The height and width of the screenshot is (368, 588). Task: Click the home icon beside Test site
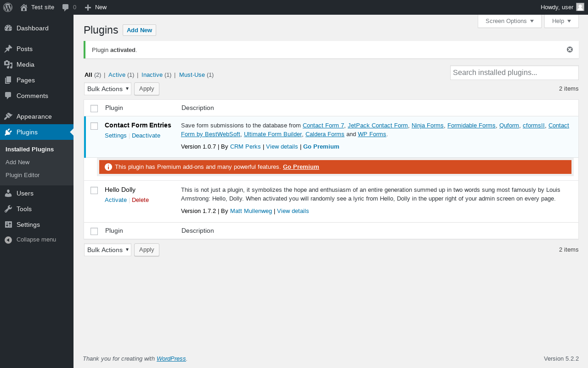[x=24, y=7]
